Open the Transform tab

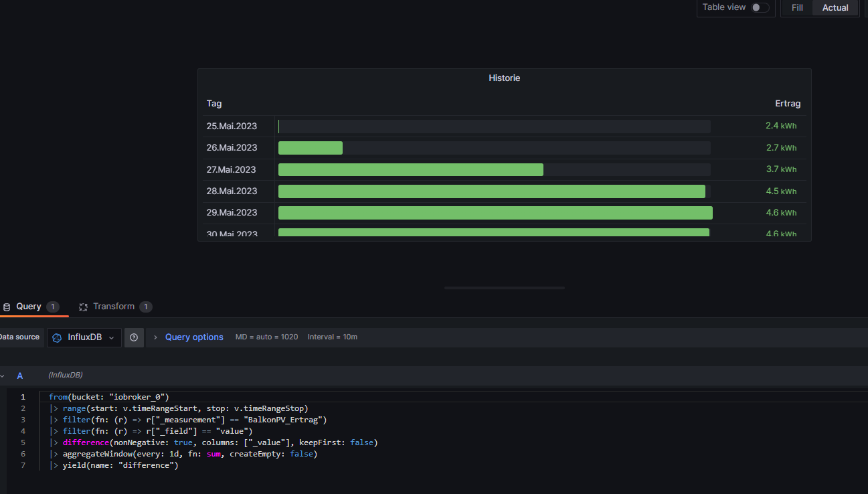pos(114,306)
